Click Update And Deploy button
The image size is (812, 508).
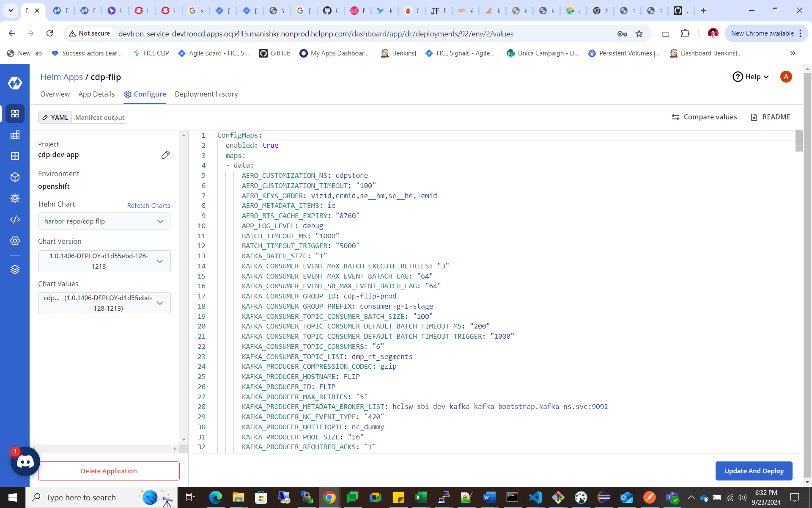coord(754,471)
